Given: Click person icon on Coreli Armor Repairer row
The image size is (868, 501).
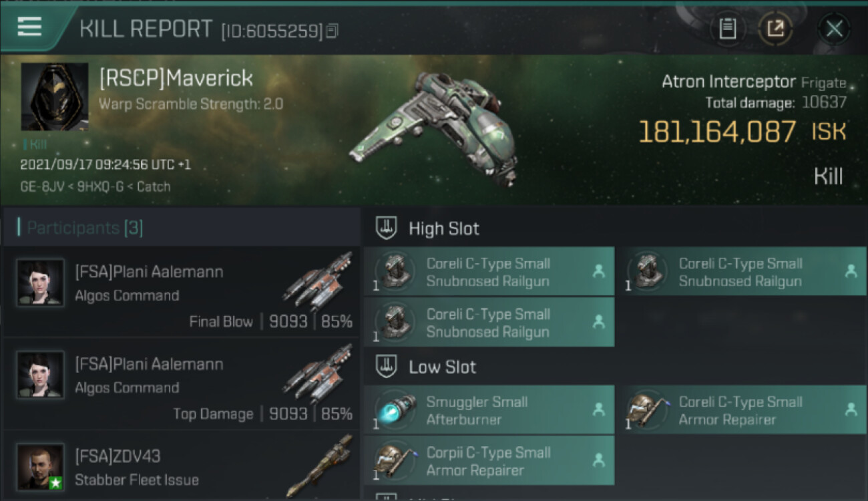Looking at the screenshot, I should point(851,409).
